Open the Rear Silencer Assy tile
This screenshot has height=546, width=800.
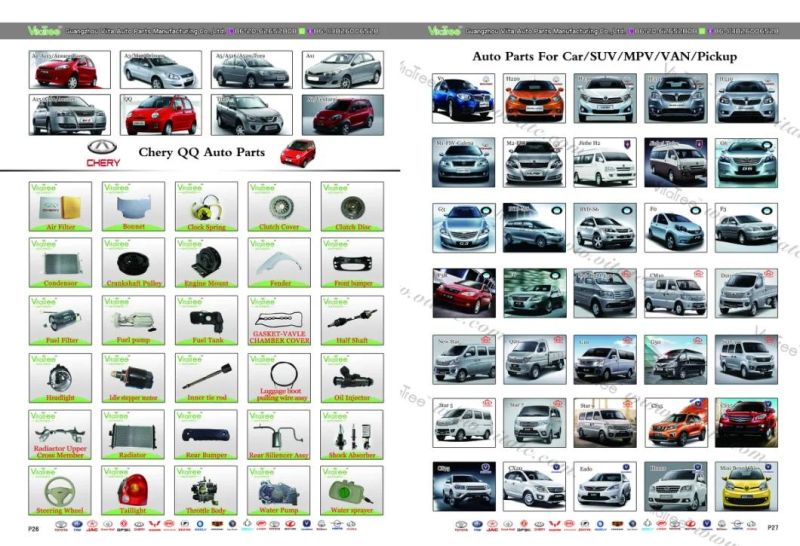coord(279,434)
